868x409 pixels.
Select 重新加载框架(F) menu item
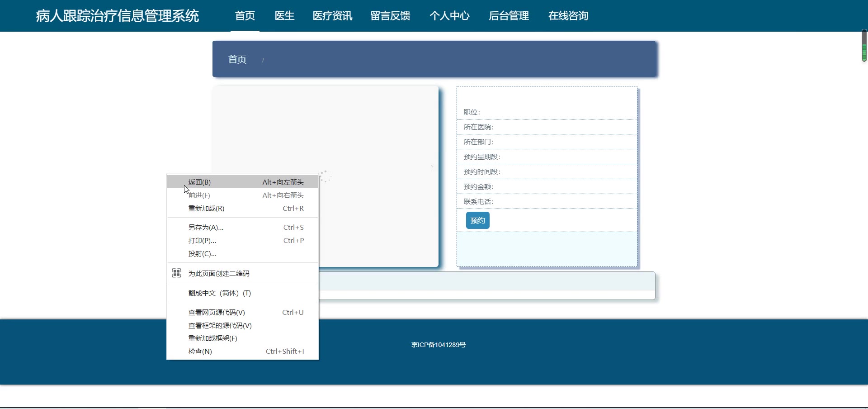point(212,338)
